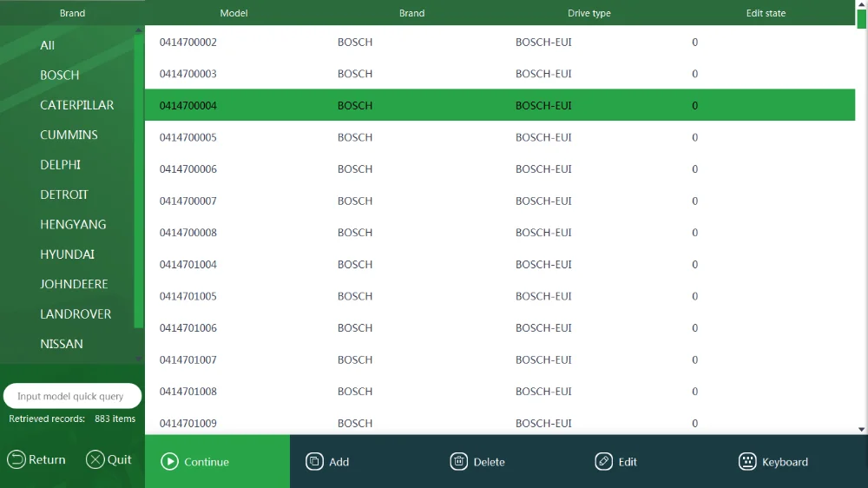Filter by BOSCH brand in sidebar
Image resolution: width=868 pixels, height=488 pixels.
click(59, 76)
